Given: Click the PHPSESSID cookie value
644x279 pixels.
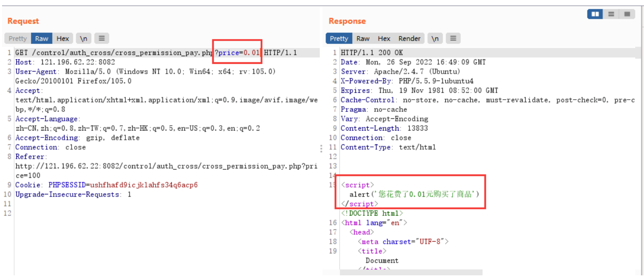Looking at the screenshot, I should coord(144,185).
